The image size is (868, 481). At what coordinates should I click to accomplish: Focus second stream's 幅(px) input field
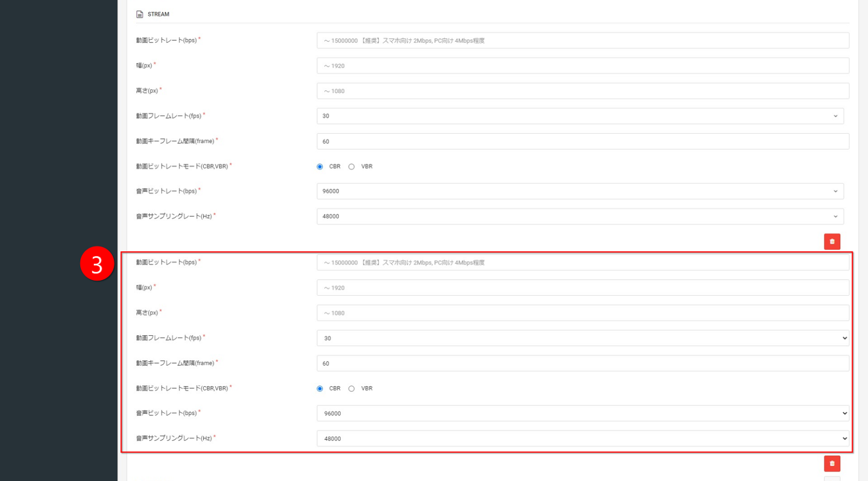tap(582, 288)
